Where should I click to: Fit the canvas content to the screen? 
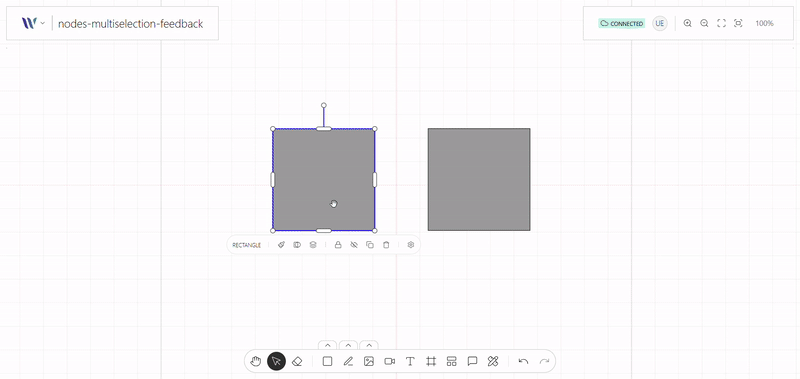tap(738, 23)
